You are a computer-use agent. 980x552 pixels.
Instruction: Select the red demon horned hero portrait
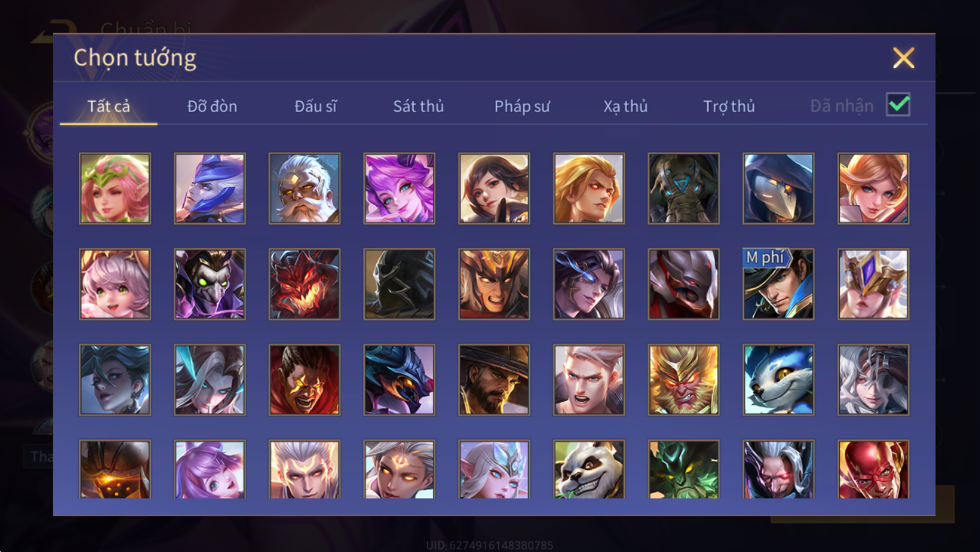pyautogui.click(x=304, y=284)
